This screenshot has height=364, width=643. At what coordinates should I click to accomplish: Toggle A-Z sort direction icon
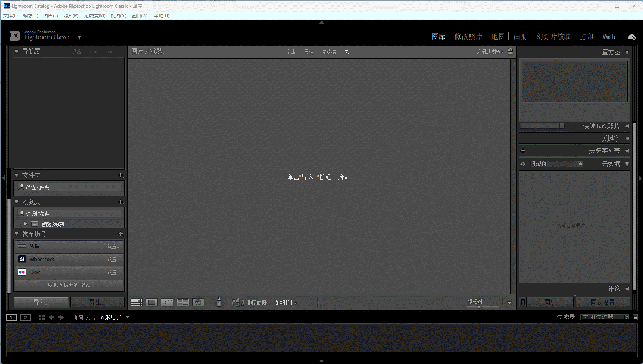click(238, 303)
